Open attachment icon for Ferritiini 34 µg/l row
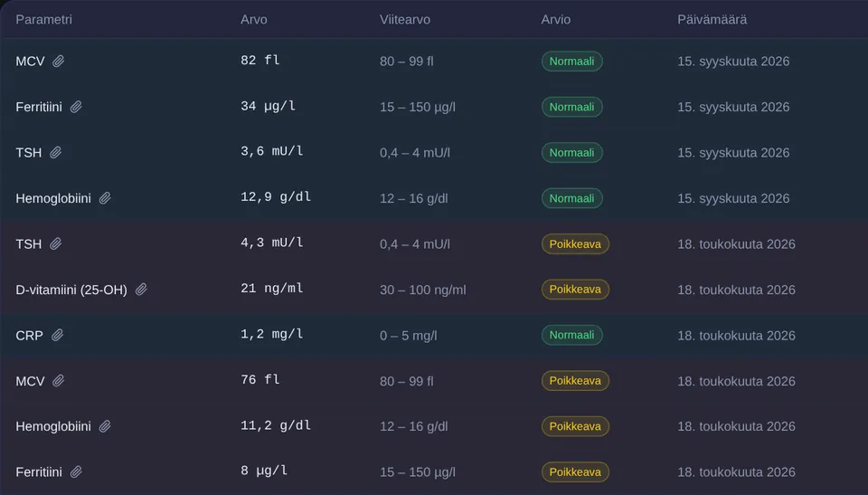The width and height of the screenshot is (868, 495). click(76, 107)
